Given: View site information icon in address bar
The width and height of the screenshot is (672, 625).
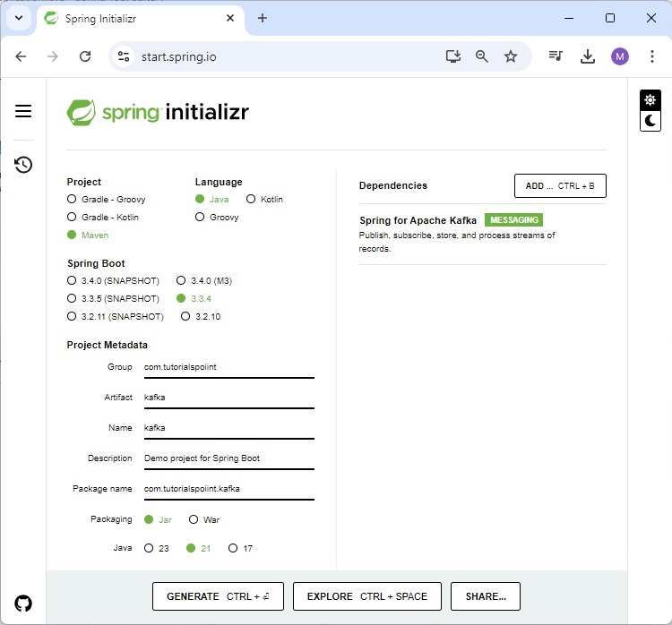Looking at the screenshot, I should (x=124, y=56).
